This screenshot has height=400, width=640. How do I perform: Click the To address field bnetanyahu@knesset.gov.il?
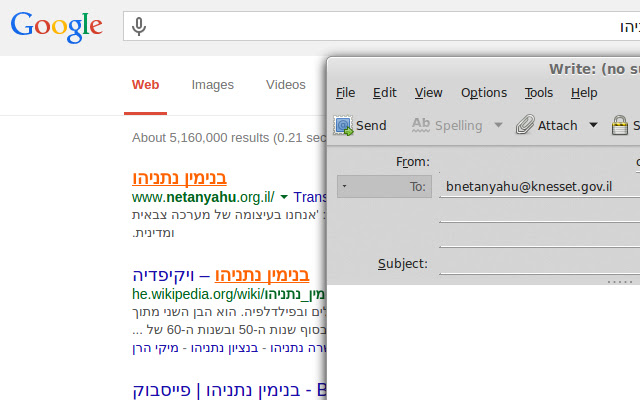coord(540,187)
